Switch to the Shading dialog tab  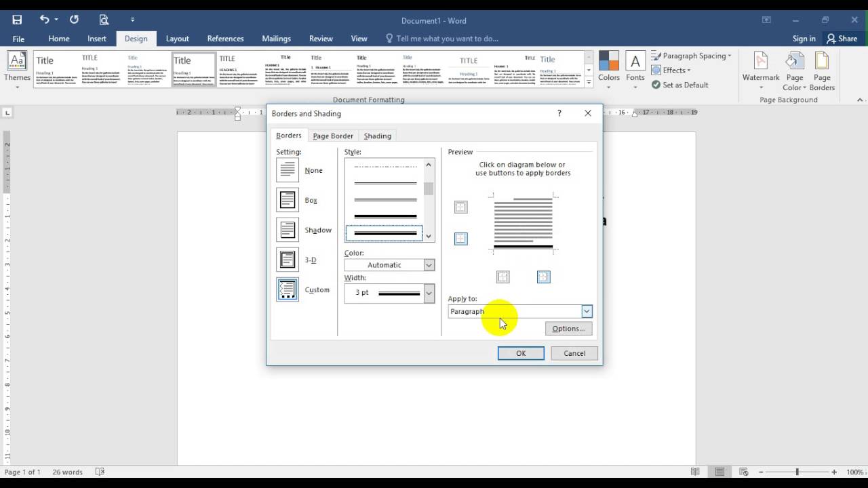(x=378, y=136)
